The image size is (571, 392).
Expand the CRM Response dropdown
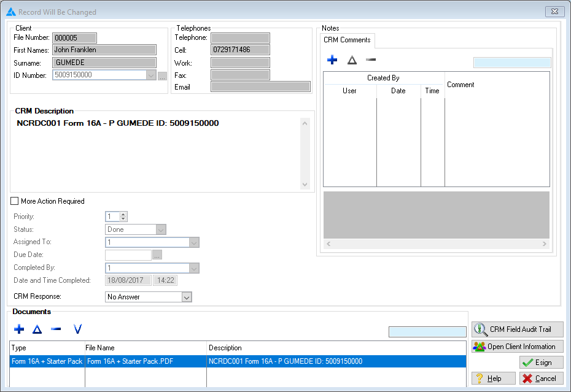[187, 297]
